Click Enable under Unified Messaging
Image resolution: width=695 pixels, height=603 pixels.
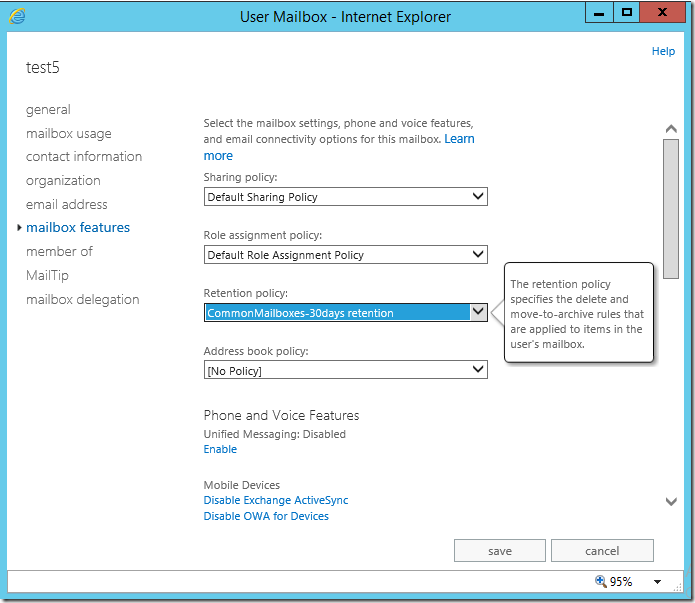click(x=220, y=449)
